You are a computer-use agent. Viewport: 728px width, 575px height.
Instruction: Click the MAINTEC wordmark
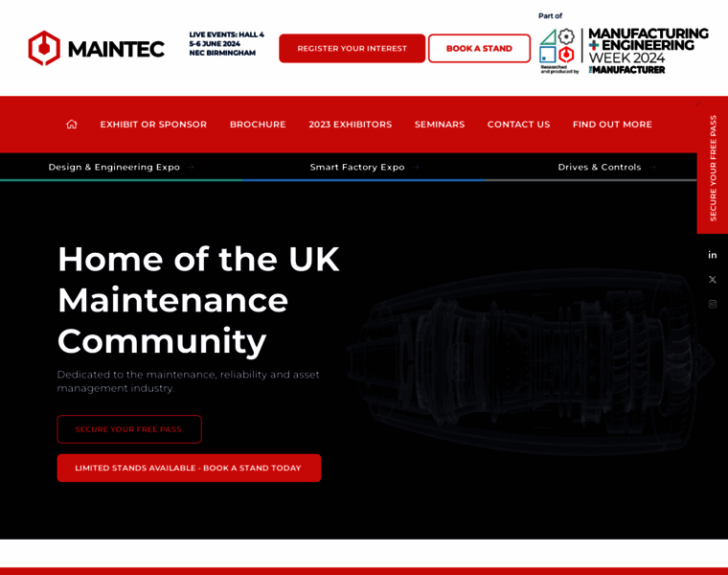click(x=116, y=49)
